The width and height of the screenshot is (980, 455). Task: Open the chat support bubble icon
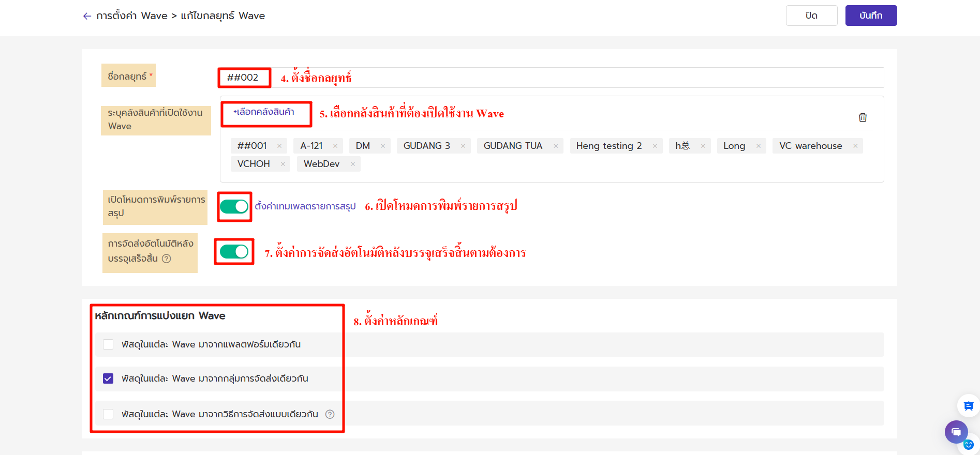click(x=956, y=432)
